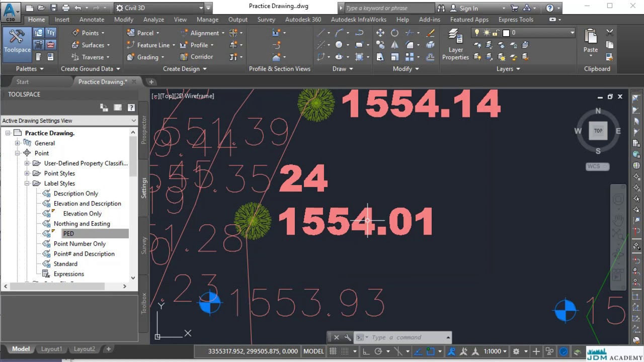Viewport: 644px width, 362px height.
Task: Click the Offset tool icon in Modify panel
Action: point(430,57)
